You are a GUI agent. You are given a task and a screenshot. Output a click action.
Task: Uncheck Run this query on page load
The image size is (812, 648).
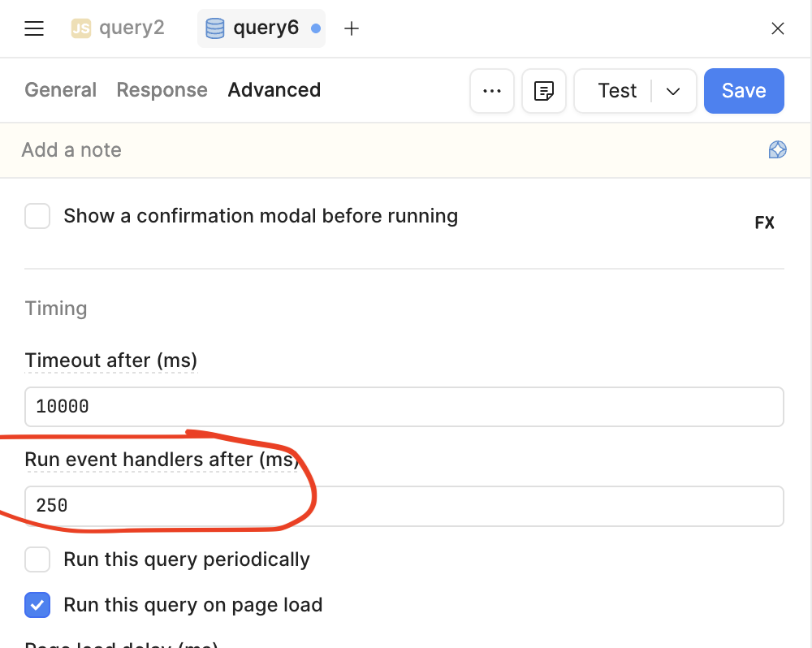point(37,605)
